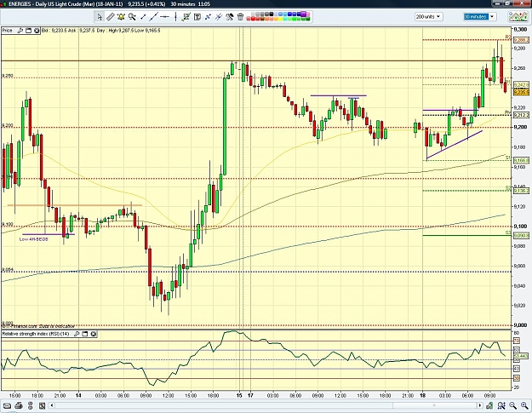Open Price panel wrench settings
Viewport: 532px width, 413px height.
click(20, 31)
